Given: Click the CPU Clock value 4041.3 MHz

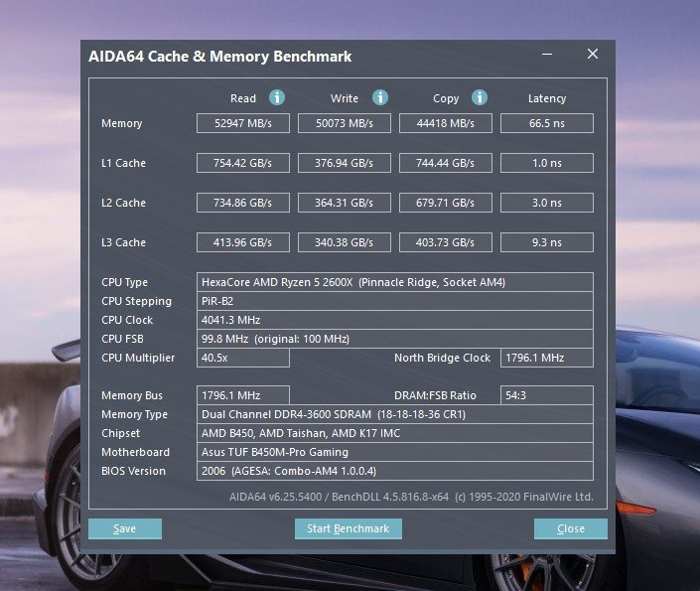Looking at the screenshot, I should point(394,320).
